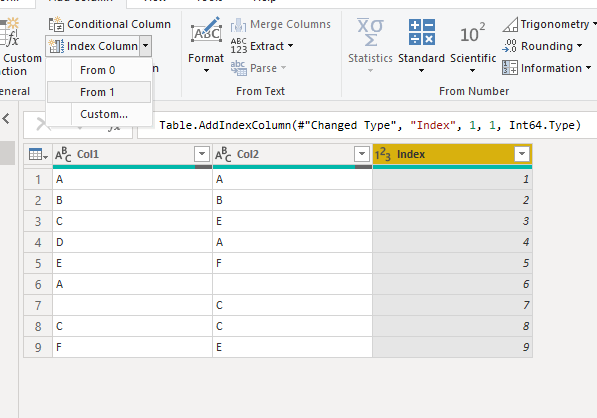Open the Index Column dropdown arrow
Viewport: 597px width, 418px height.
145,46
